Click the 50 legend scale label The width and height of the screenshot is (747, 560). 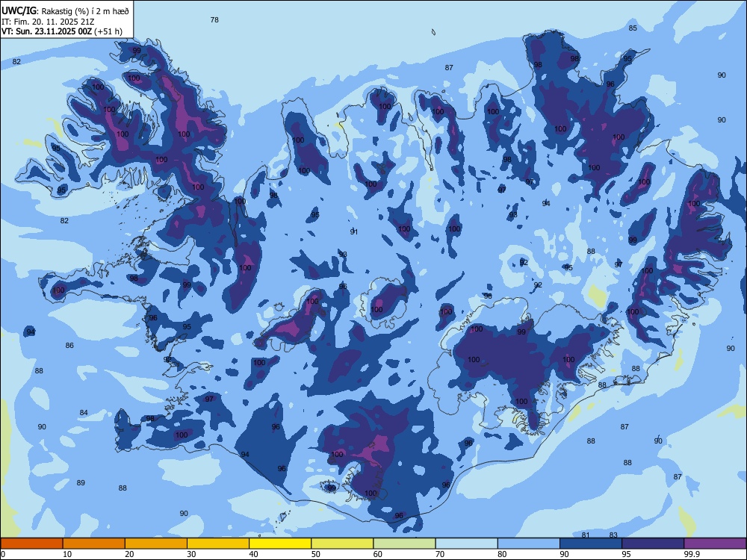click(x=315, y=554)
